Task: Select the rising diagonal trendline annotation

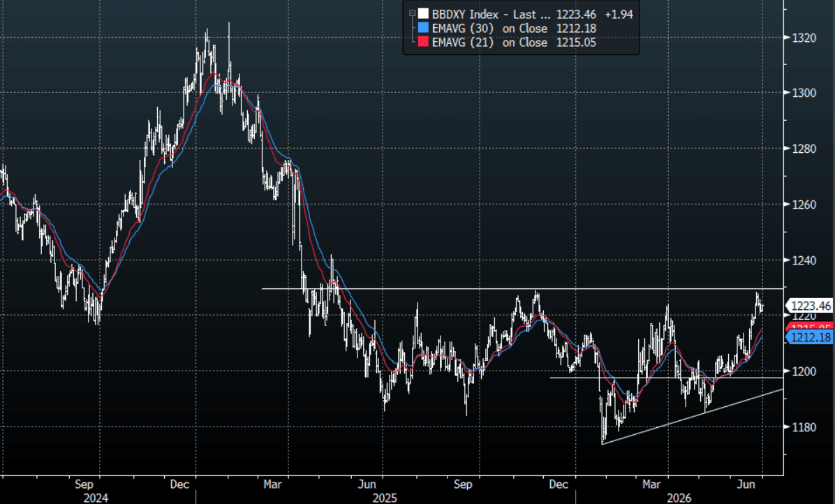Action: click(x=693, y=417)
